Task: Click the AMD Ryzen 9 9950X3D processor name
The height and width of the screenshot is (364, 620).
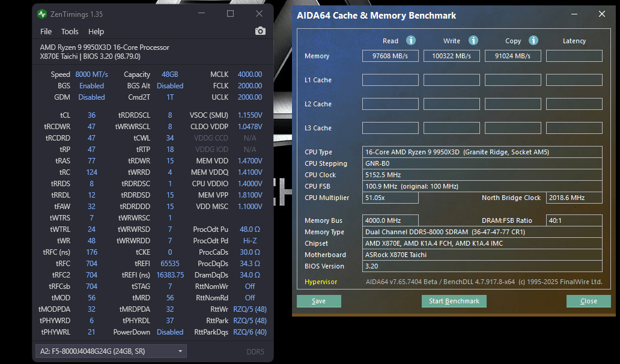Action: coord(105,47)
